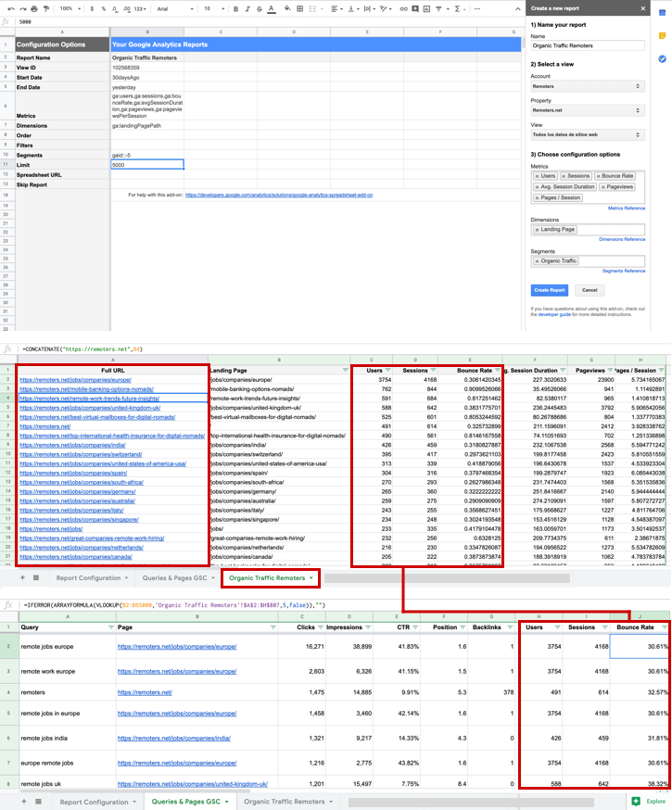Open Google Tasks in the side panel
Screen dimensions: 672x810
pyautogui.click(x=662, y=59)
